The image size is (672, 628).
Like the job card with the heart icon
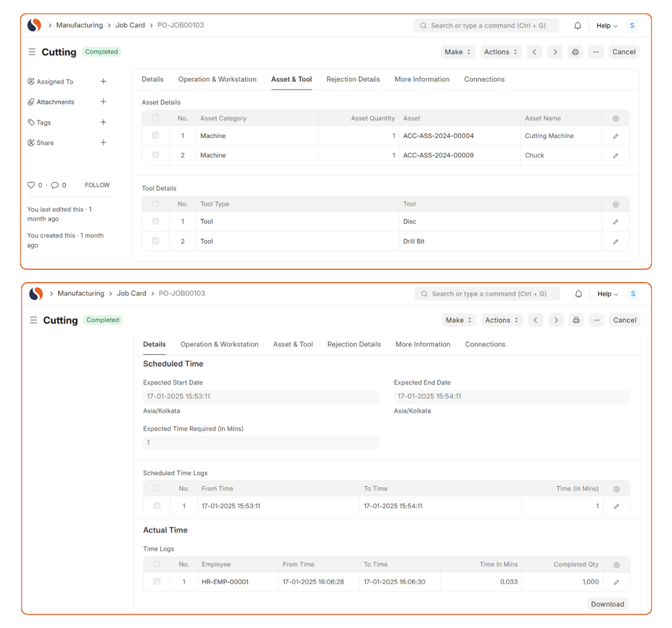point(31,185)
